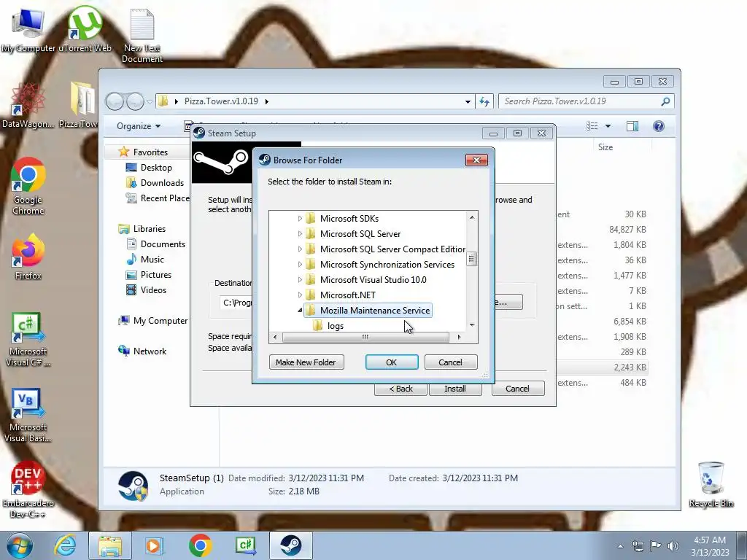This screenshot has height=560, width=747.
Task: Launch Internet Explorer from taskbar
Action: [65, 545]
